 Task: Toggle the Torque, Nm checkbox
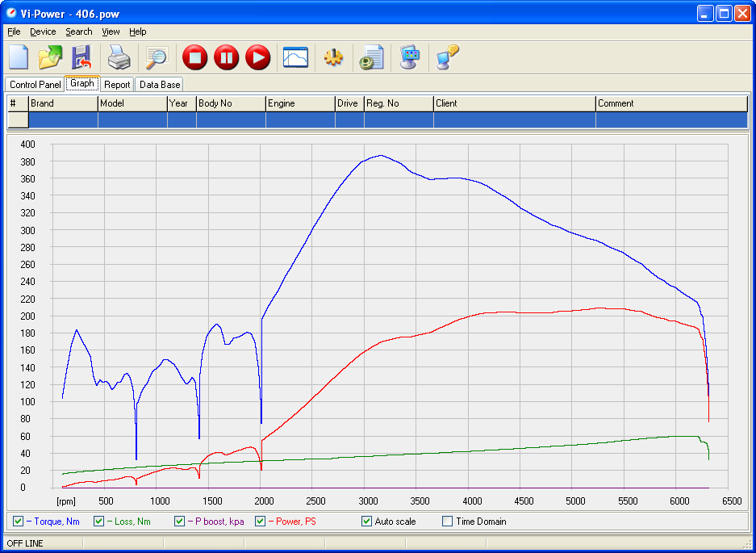click(19, 522)
